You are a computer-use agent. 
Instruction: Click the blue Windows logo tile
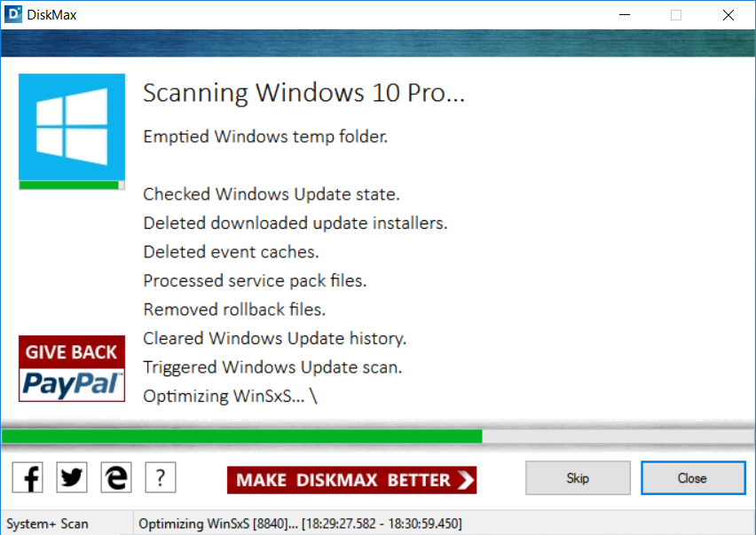72,126
